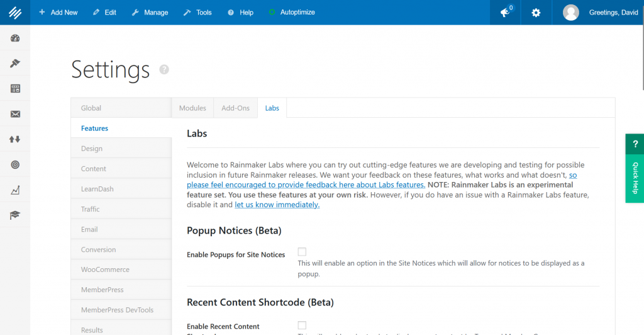Open the Edit menu

pos(105,13)
